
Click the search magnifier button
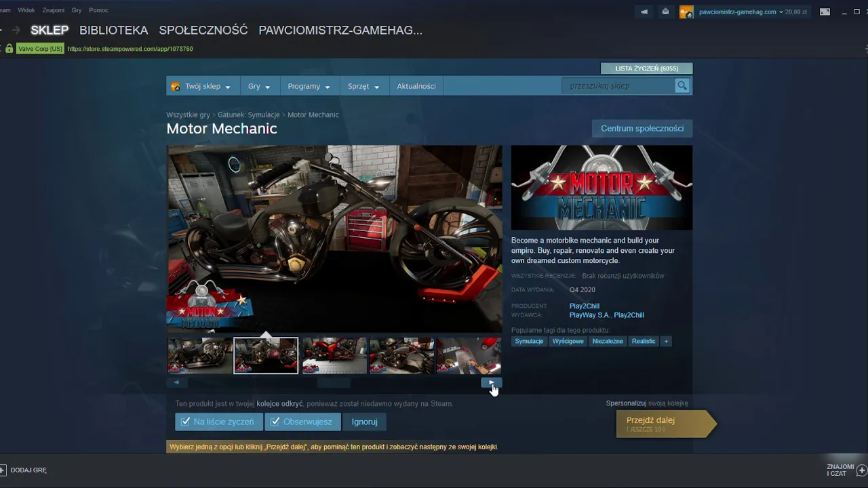point(682,85)
